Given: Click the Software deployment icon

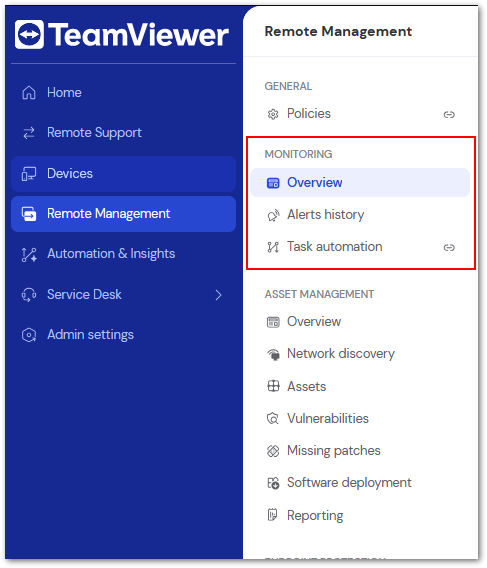Looking at the screenshot, I should tap(273, 483).
